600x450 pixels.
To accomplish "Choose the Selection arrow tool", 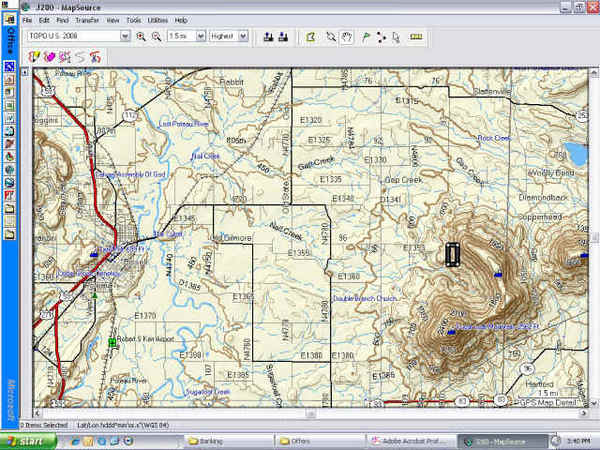I will click(396, 37).
